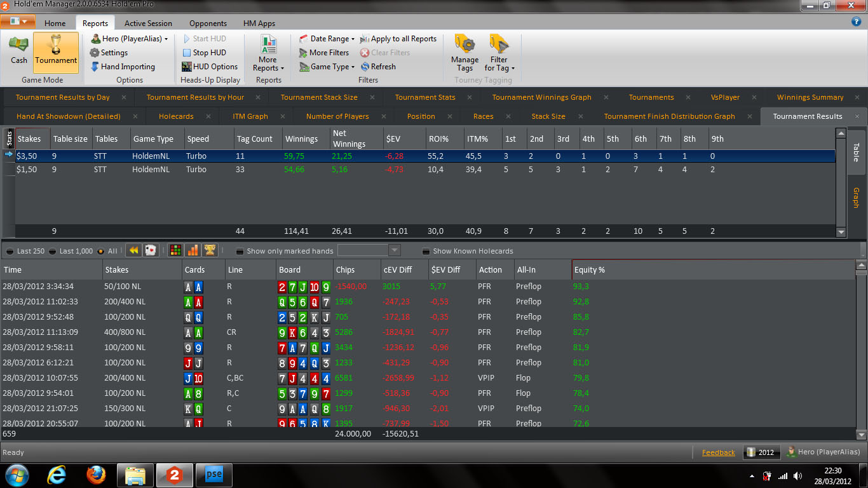Click the orange bar chart icon
The image size is (868, 488).
pyautogui.click(x=193, y=250)
